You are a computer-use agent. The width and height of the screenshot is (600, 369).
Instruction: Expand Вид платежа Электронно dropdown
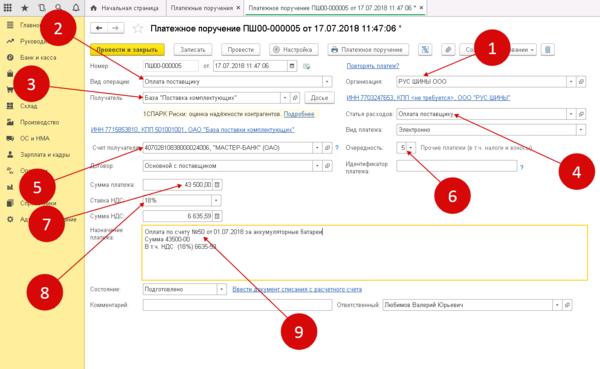click(x=581, y=130)
